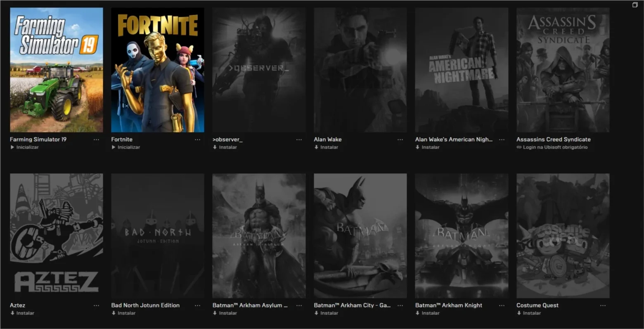Click the "Bad North Jotunn Edition" title
The width and height of the screenshot is (644, 329).
coord(145,305)
